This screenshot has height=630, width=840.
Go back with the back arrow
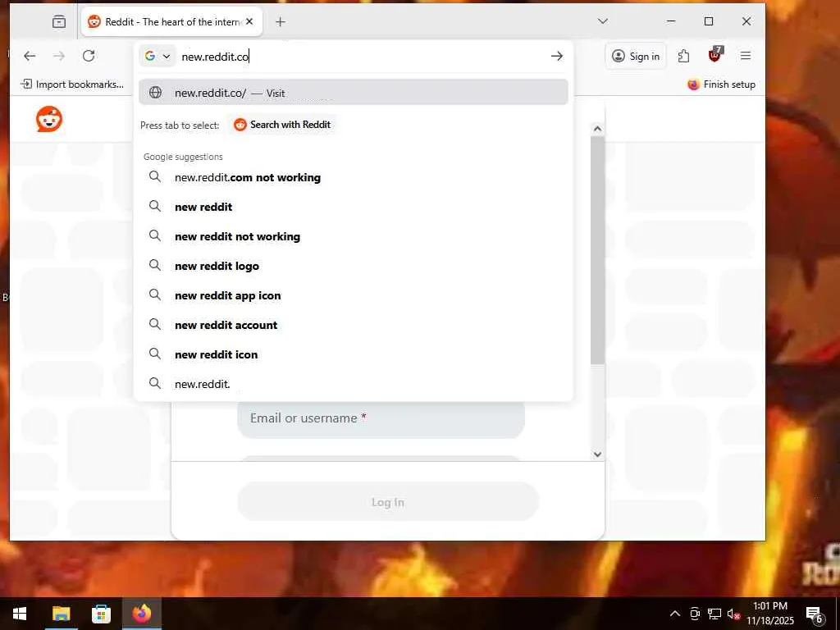tap(30, 56)
